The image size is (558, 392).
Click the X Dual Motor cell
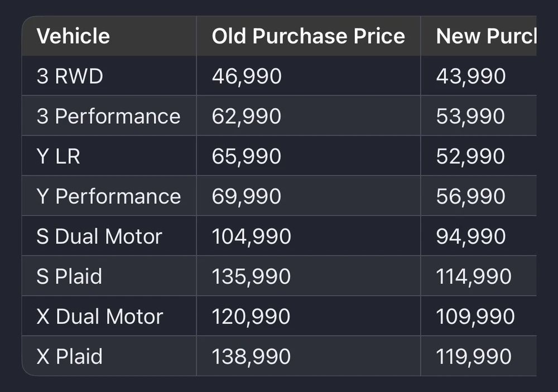[x=99, y=317]
